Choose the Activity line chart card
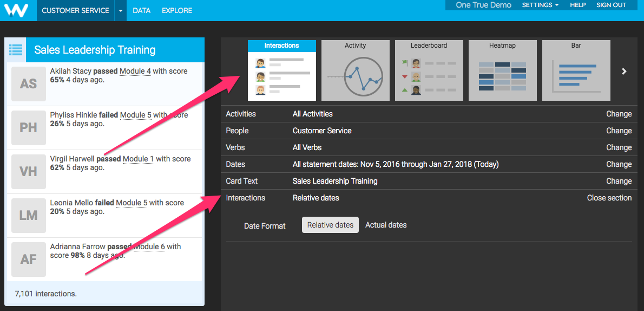This screenshot has height=311, width=644. point(355,70)
